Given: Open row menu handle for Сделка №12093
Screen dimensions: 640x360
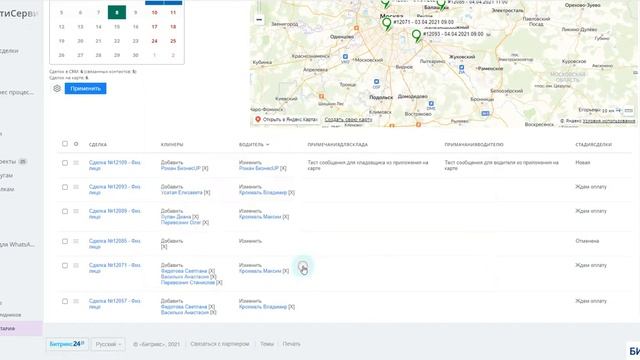Looking at the screenshot, I should pos(76,187).
